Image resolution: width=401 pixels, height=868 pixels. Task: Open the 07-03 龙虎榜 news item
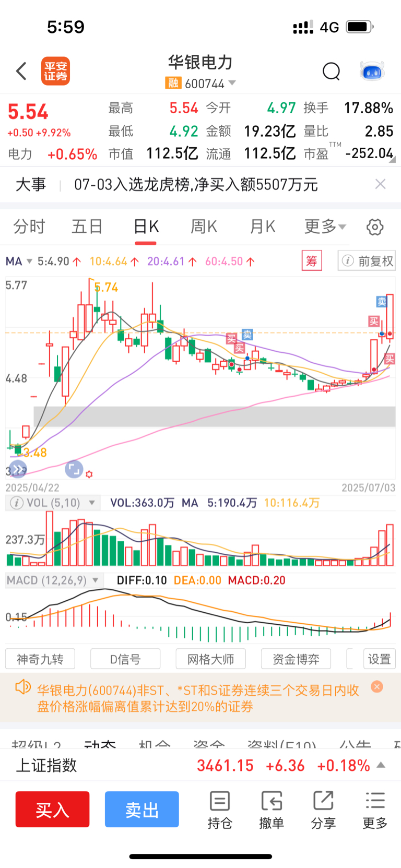pyautogui.click(x=196, y=184)
